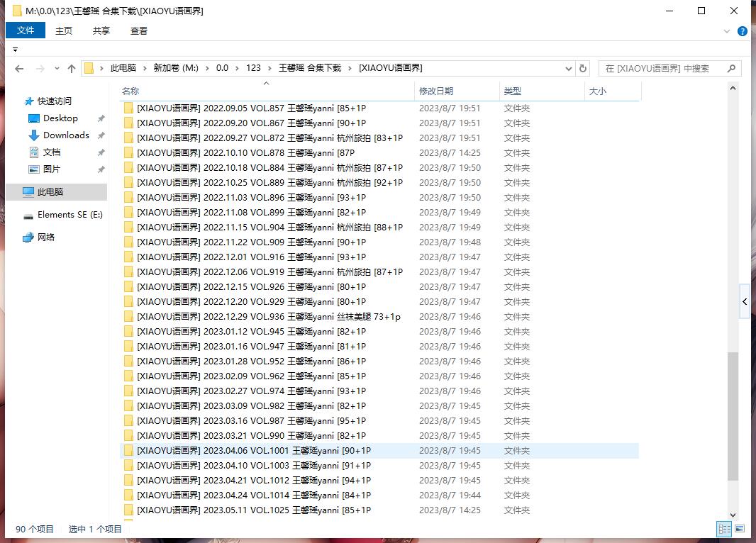
Task: Click 新加卷 (M:) breadcrumb
Action: pyautogui.click(x=176, y=68)
